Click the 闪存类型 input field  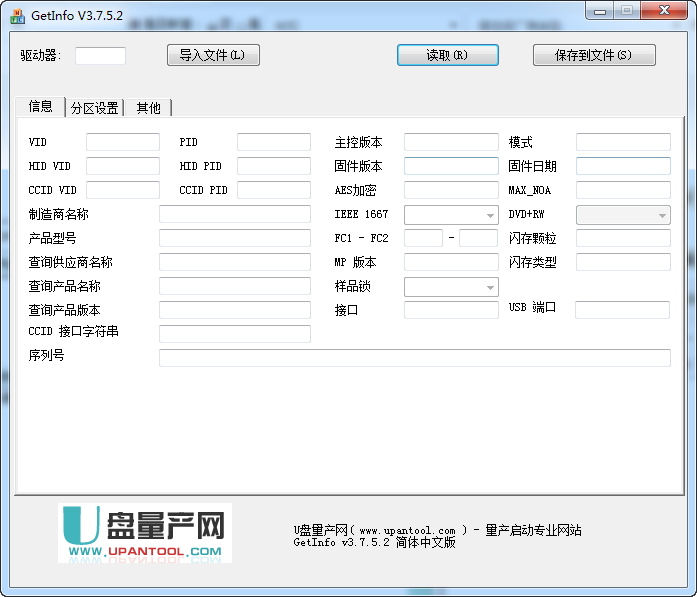(623, 262)
